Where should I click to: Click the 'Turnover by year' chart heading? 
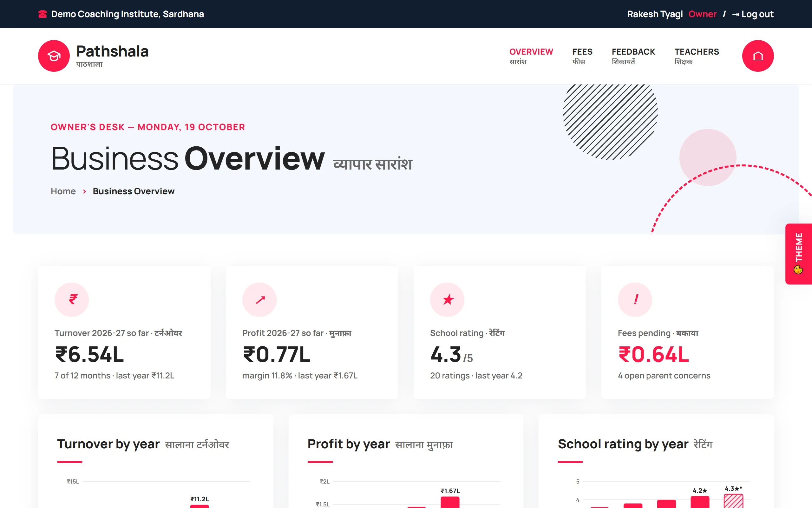tap(108, 444)
